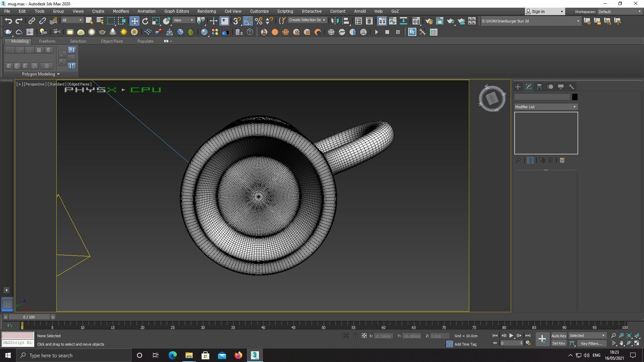Open the All selection filter dropdown
The height and width of the screenshot is (362, 644).
72,20
